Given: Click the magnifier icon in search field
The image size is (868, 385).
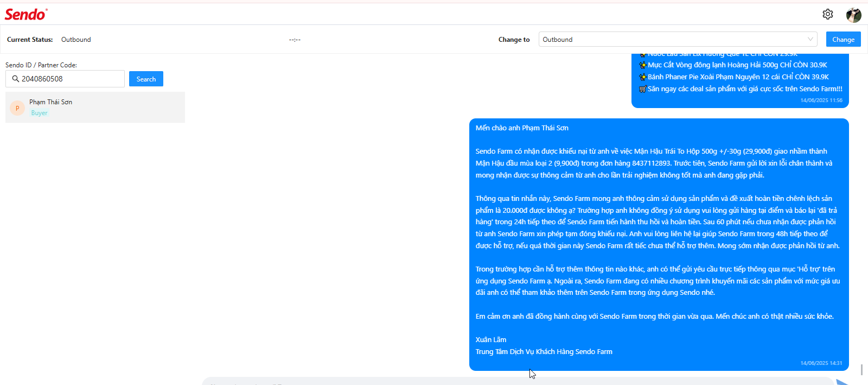Looking at the screenshot, I should tap(16, 79).
